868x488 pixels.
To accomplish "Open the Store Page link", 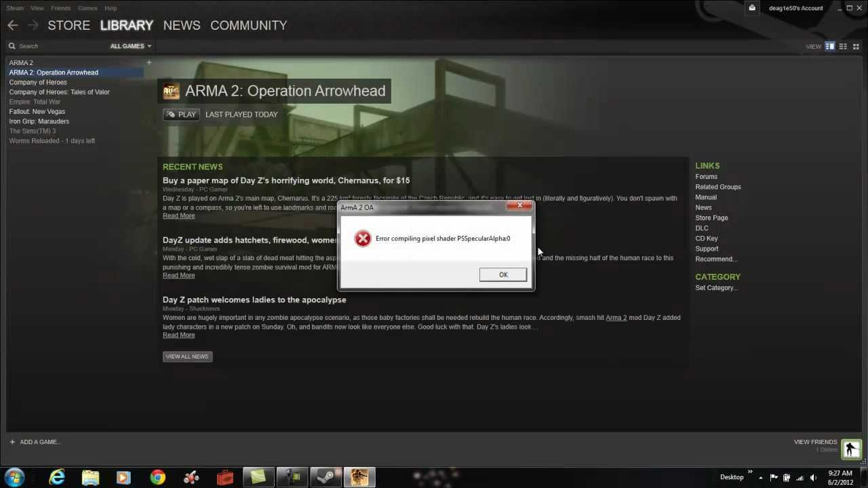I will [711, 218].
